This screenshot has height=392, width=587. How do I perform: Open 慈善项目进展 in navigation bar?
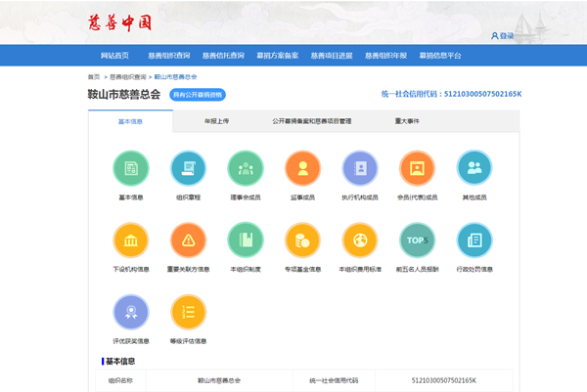332,56
